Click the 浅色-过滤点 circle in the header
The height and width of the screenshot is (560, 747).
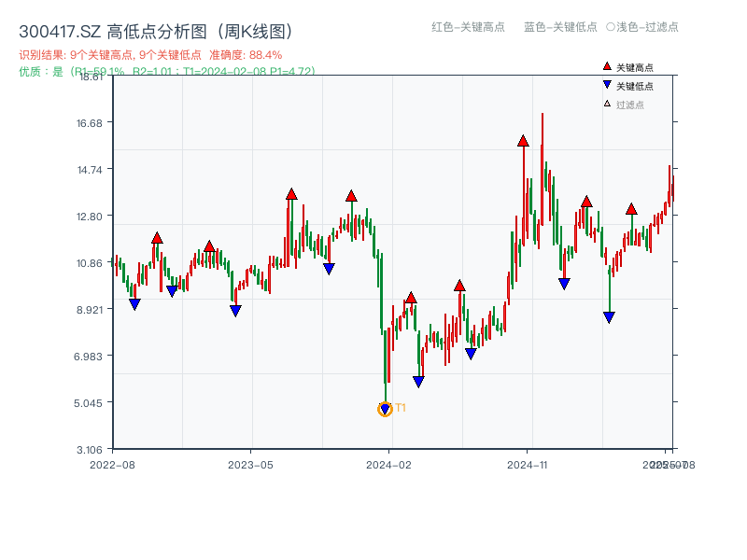611,27
